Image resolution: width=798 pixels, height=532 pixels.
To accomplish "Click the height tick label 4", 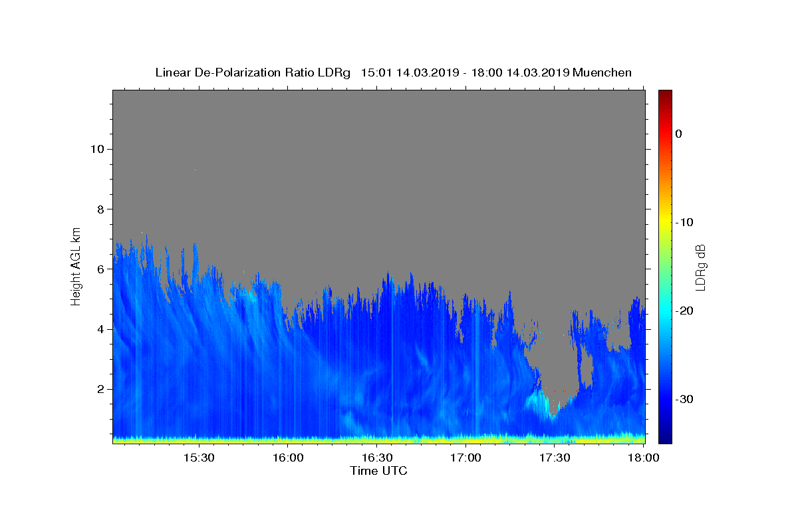I will pos(99,329).
